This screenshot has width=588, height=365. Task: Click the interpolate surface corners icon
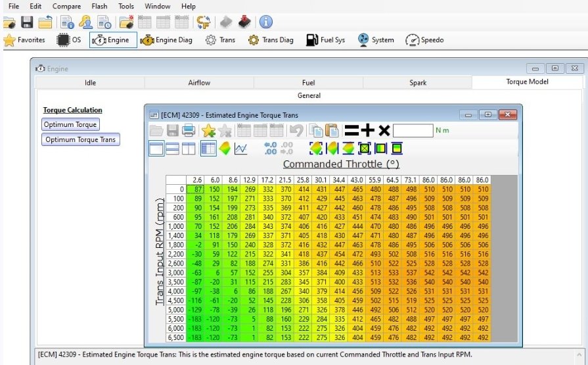tap(316, 149)
